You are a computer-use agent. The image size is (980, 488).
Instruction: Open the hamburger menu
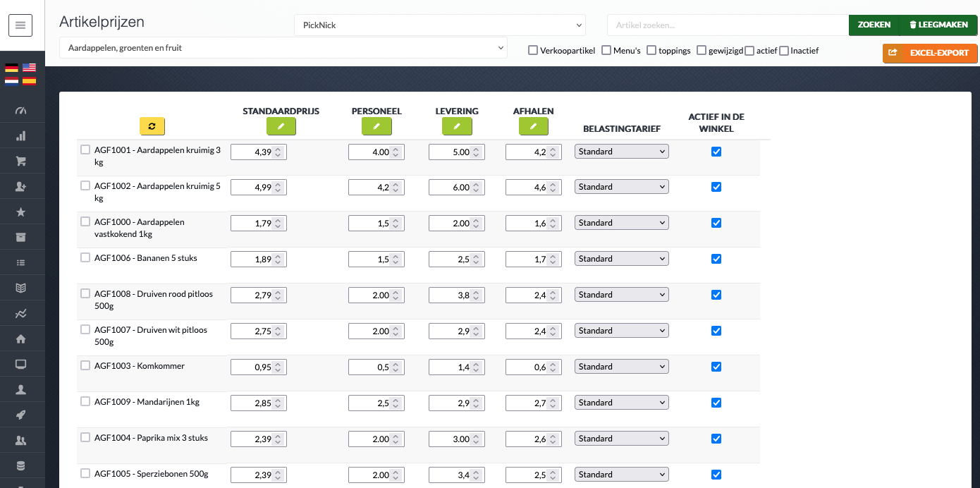click(x=20, y=25)
